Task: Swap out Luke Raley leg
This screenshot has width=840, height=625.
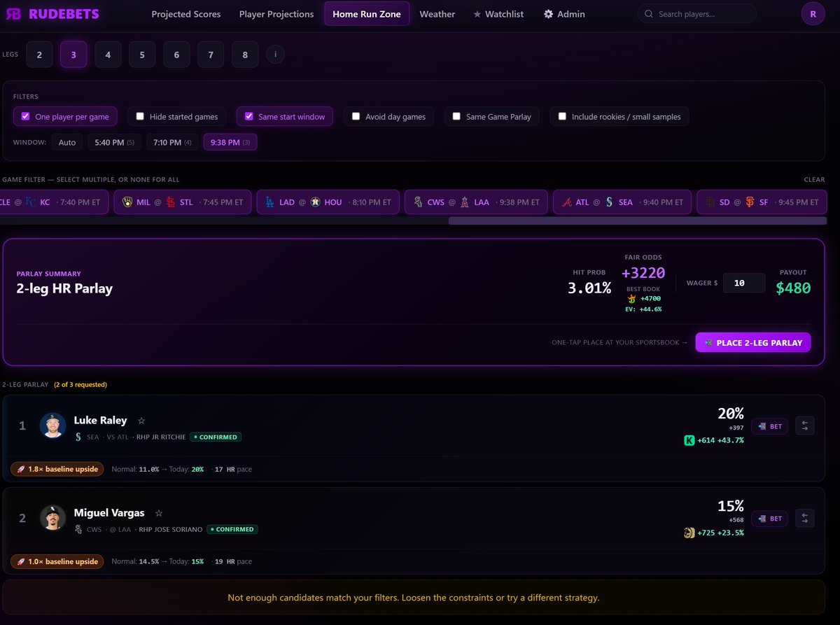Action: (805, 426)
